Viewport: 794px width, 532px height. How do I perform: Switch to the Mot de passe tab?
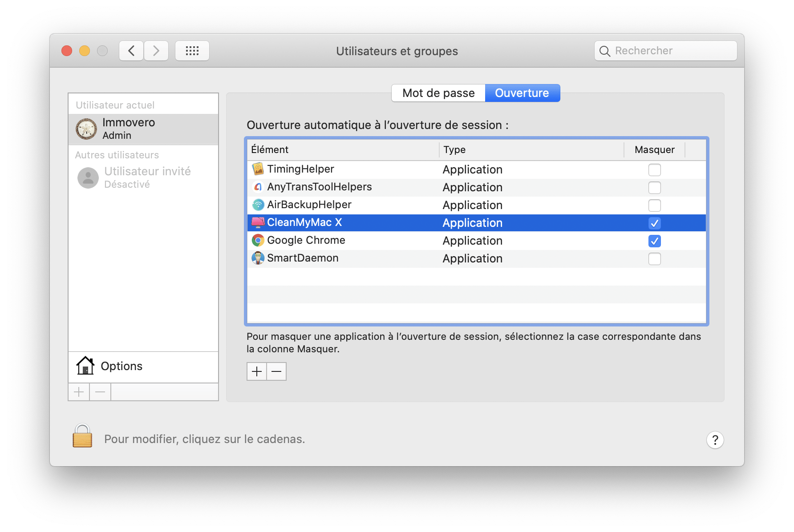click(438, 93)
